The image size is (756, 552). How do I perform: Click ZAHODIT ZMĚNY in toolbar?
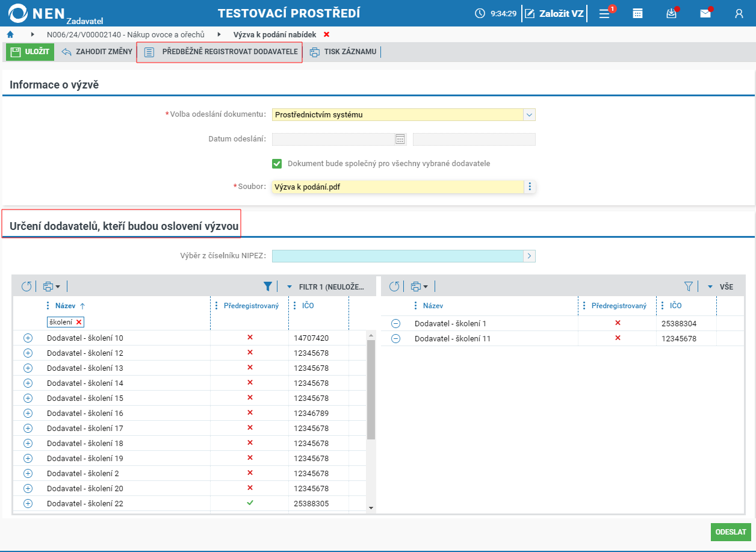pyautogui.click(x=97, y=52)
